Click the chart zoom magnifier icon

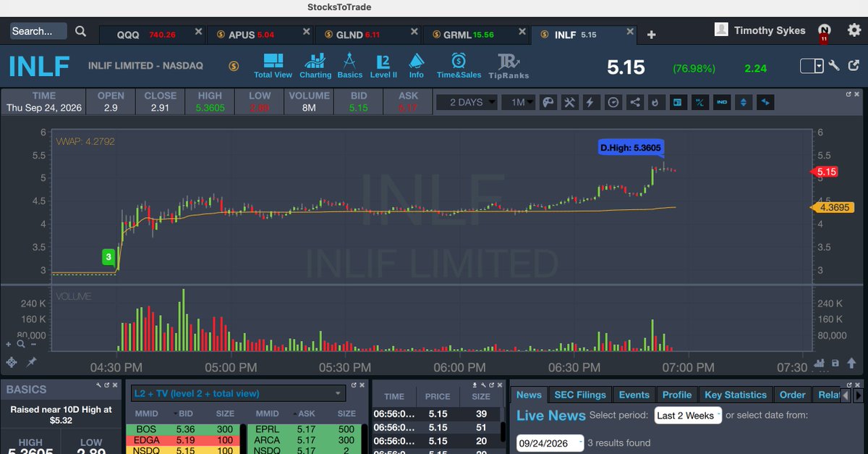click(x=20, y=345)
